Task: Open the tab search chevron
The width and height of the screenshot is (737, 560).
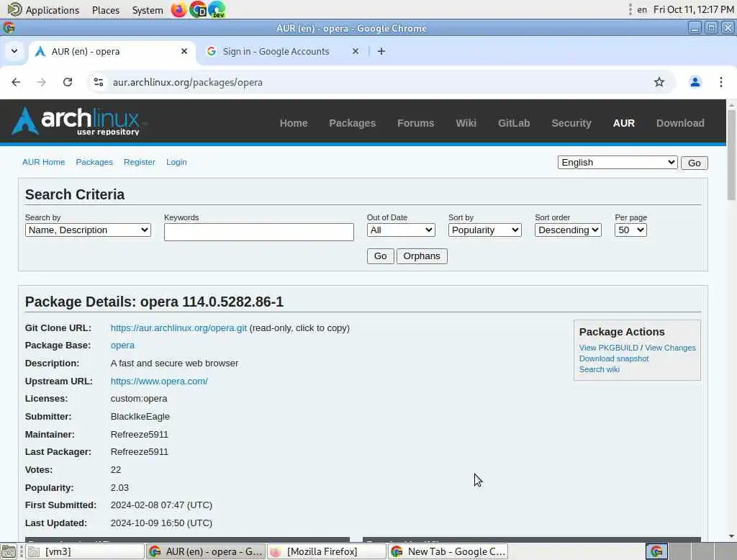Action: click(x=14, y=51)
